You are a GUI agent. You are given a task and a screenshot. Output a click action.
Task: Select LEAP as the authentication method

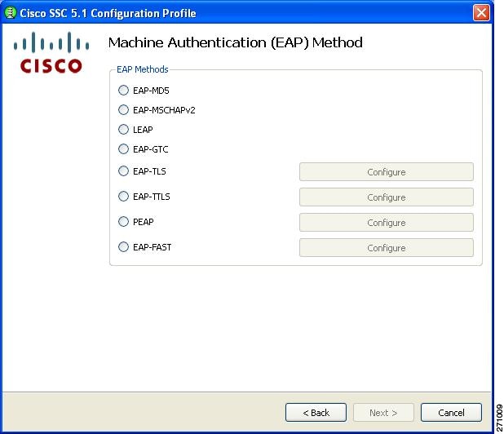[x=123, y=130]
